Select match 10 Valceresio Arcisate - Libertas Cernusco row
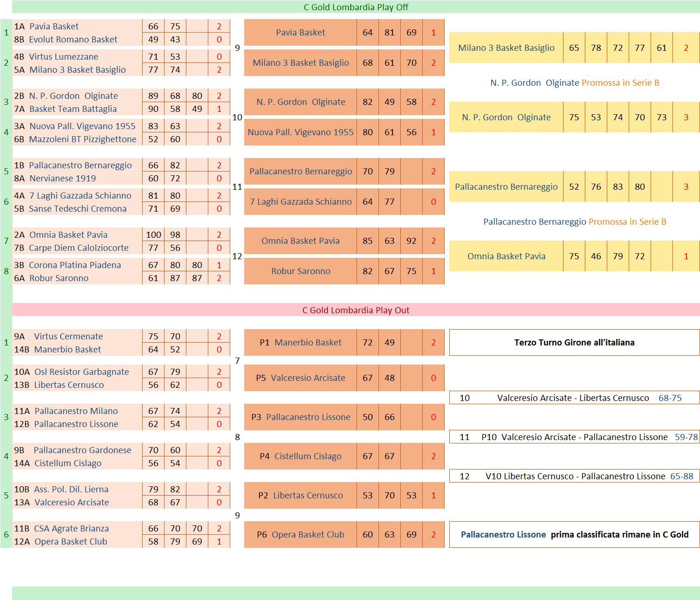The height and width of the screenshot is (600, 700). click(x=574, y=398)
